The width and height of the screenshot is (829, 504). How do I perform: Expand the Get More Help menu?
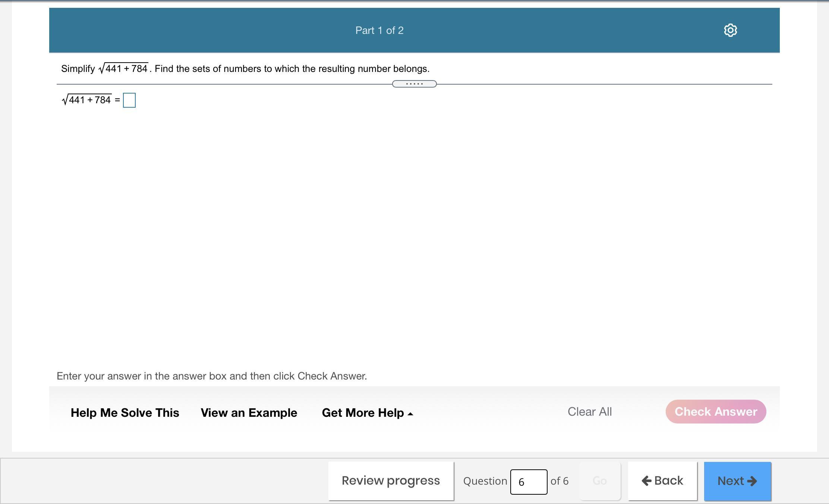[363, 413]
